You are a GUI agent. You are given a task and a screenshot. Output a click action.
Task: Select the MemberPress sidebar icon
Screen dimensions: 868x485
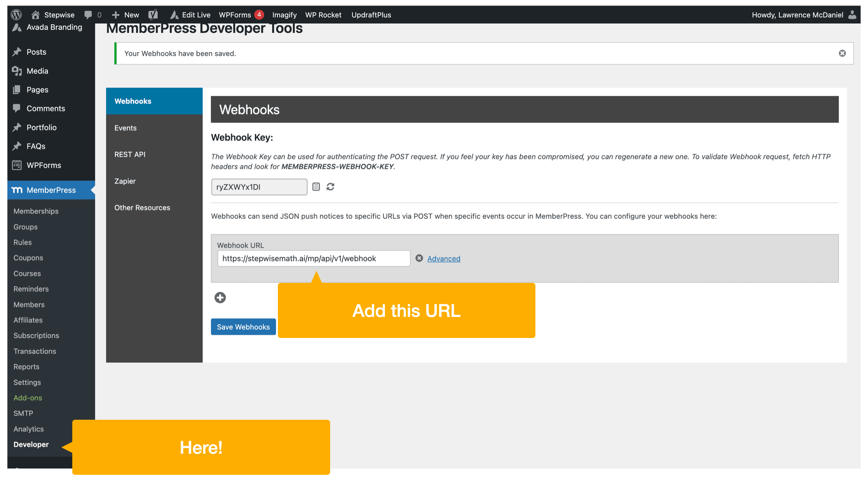coord(16,190)
